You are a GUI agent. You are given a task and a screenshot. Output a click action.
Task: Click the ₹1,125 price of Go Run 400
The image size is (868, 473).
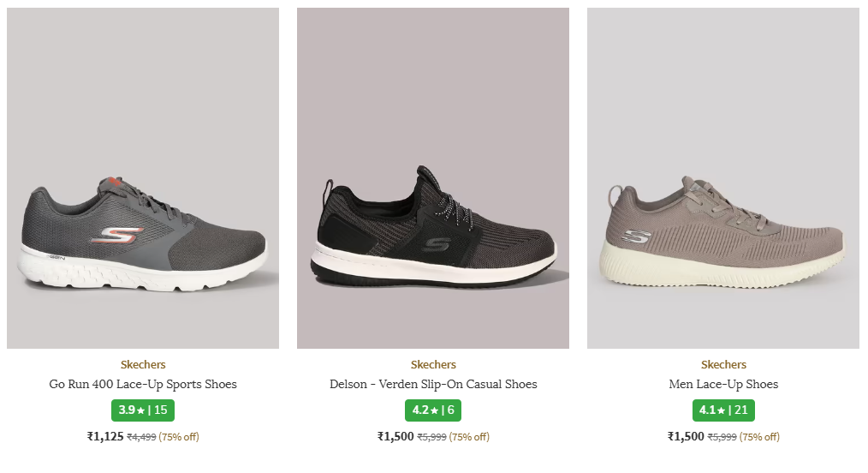click(105, 437)
